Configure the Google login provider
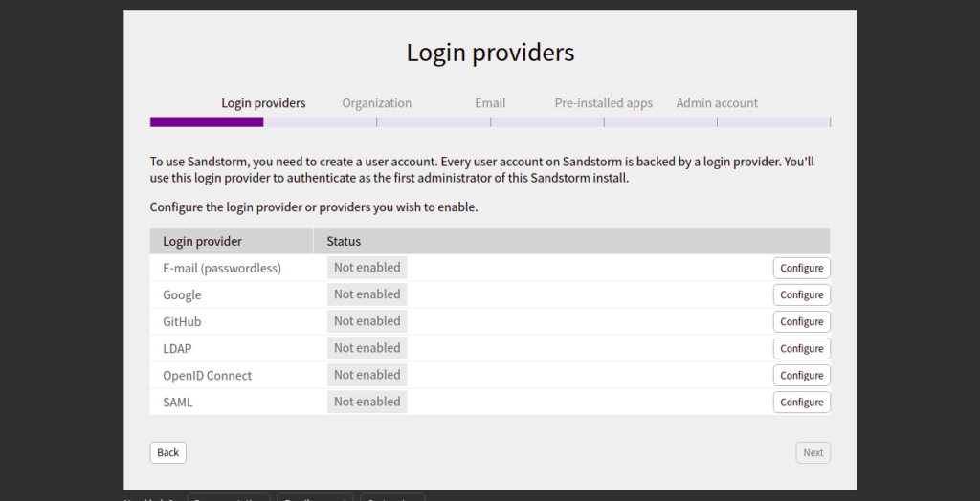Viewport: 980px width, 501px height. pyautogui.click(x=801, y=294)
